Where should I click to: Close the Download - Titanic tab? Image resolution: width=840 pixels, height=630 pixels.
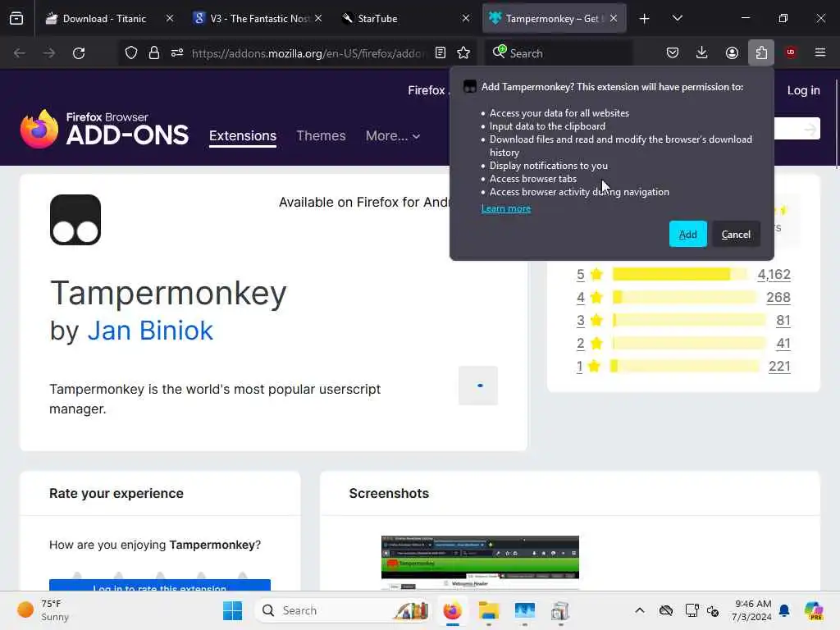tap(169, 19)
